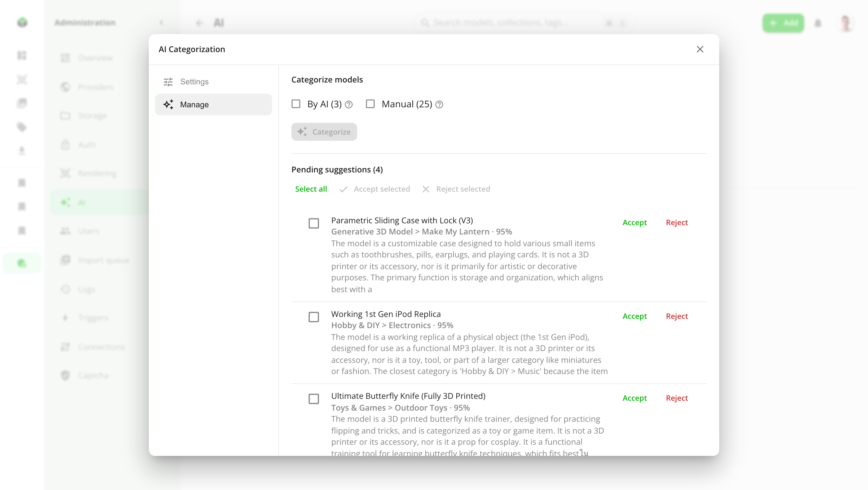Open Auth in Administration menu

(x=100, y=145)
